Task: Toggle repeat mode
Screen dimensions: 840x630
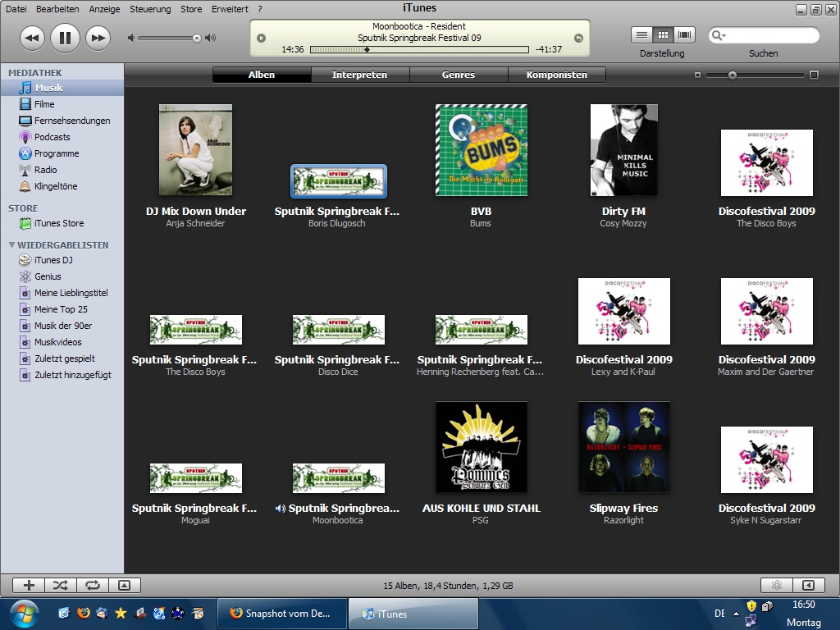Action: point(92,585)
